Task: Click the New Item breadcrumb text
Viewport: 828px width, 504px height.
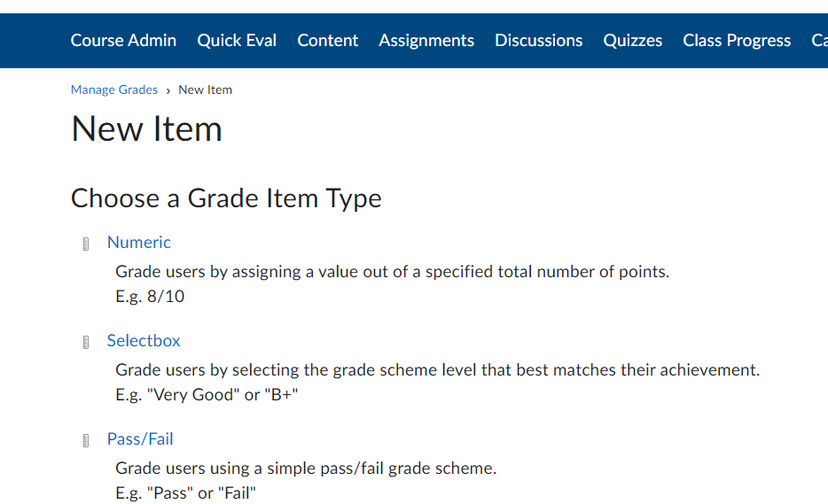Action: (x=205, y=89)
